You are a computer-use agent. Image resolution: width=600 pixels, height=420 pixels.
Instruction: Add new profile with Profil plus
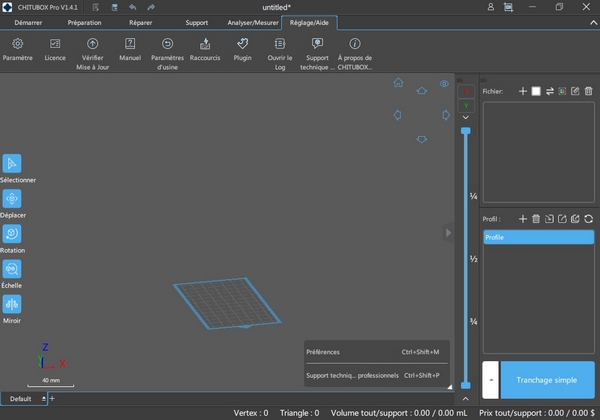click(x=523, y=219)
